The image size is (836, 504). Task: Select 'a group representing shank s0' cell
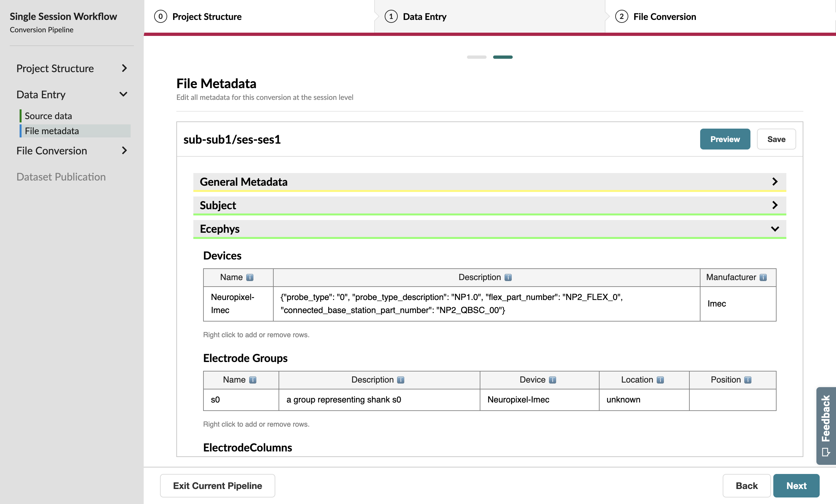(x=379, y=400)
